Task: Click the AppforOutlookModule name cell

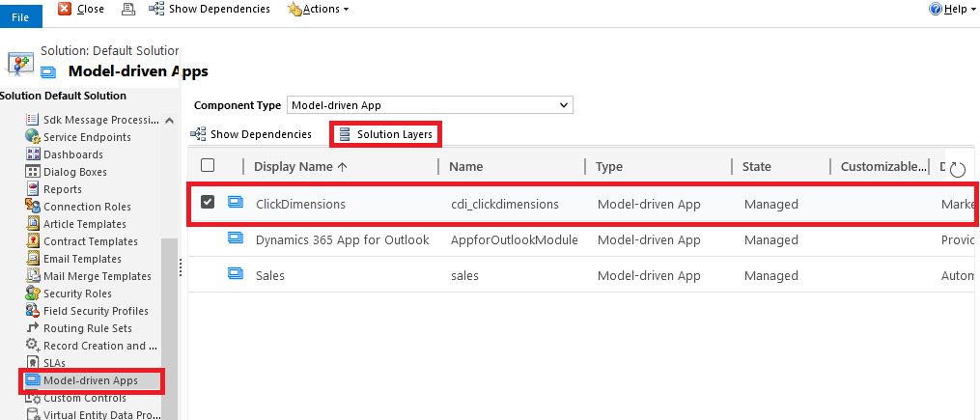Action: (515, 240)
